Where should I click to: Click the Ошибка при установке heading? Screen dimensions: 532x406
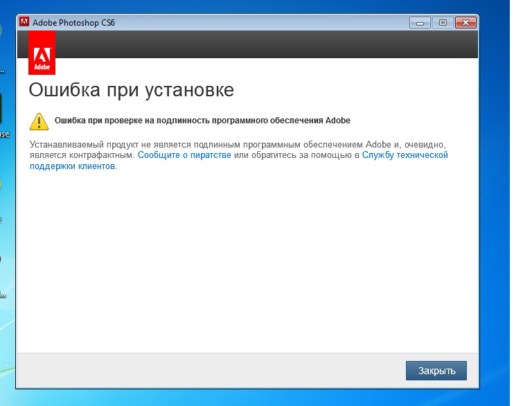pyautogui.click(x=131, y=91)
